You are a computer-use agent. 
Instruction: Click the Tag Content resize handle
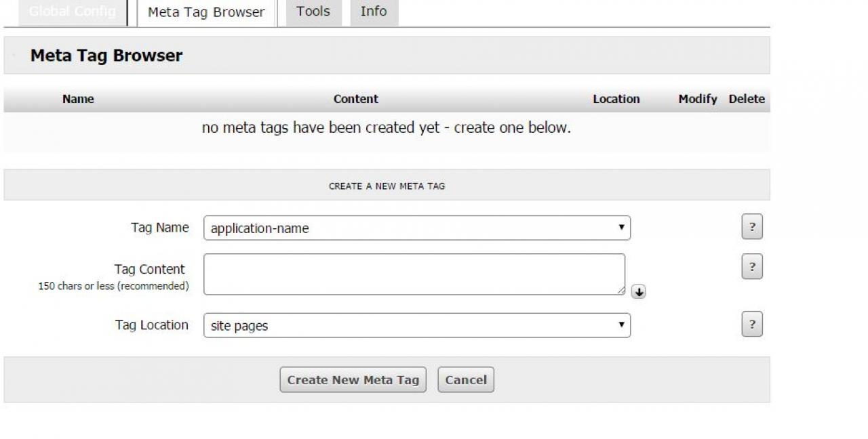621,291
